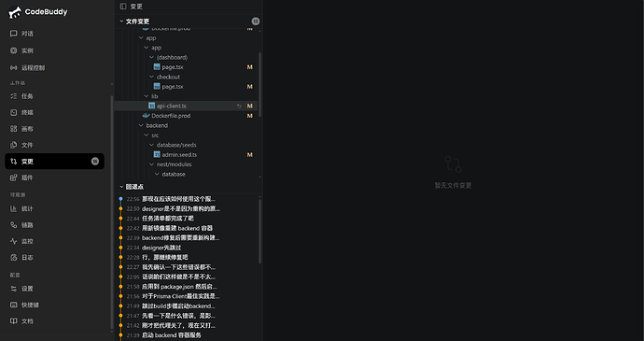Open the 对话 chat section

tap(54, 34)
